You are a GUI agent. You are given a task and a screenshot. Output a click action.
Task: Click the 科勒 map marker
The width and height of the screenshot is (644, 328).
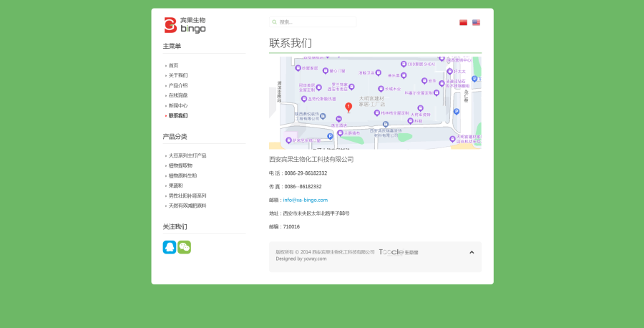coord(410,121)
